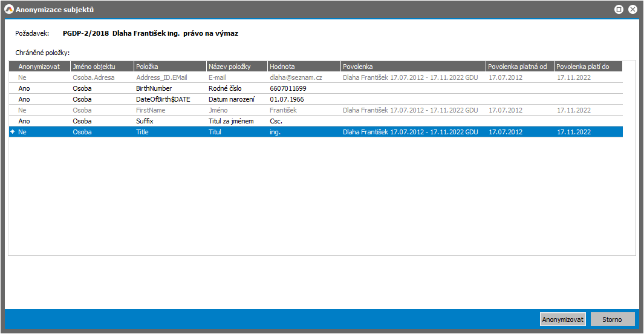This screenshot has height=334, width=644.
Task: Sort by Anonymizovat column header
Action: point(39,67)
